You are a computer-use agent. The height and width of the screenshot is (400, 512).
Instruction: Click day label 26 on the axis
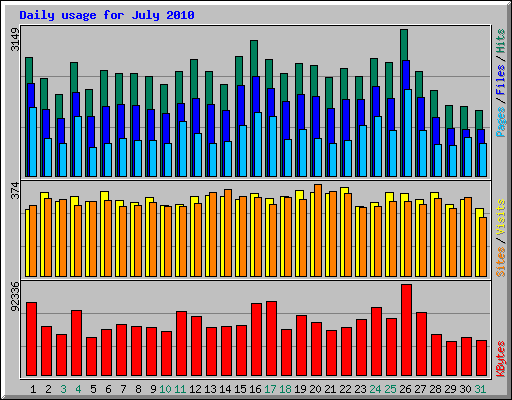[x=405, y=389]
